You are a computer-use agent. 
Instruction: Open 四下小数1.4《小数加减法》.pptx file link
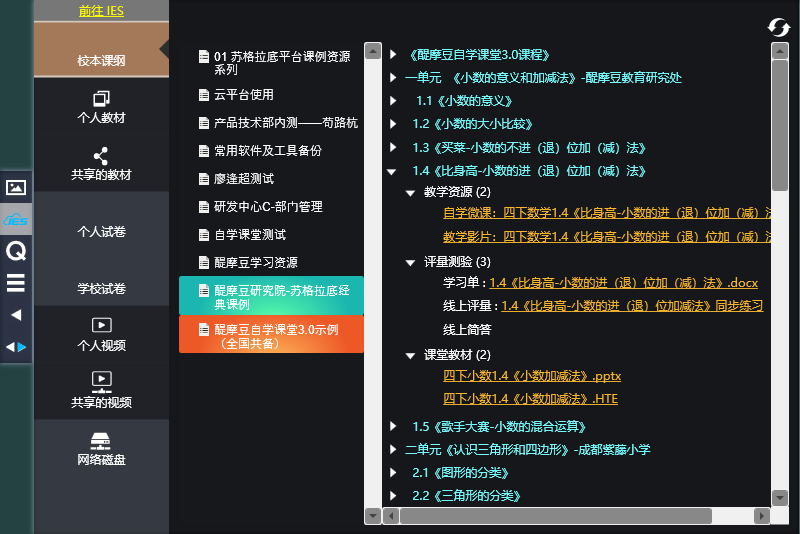point(532,376)
